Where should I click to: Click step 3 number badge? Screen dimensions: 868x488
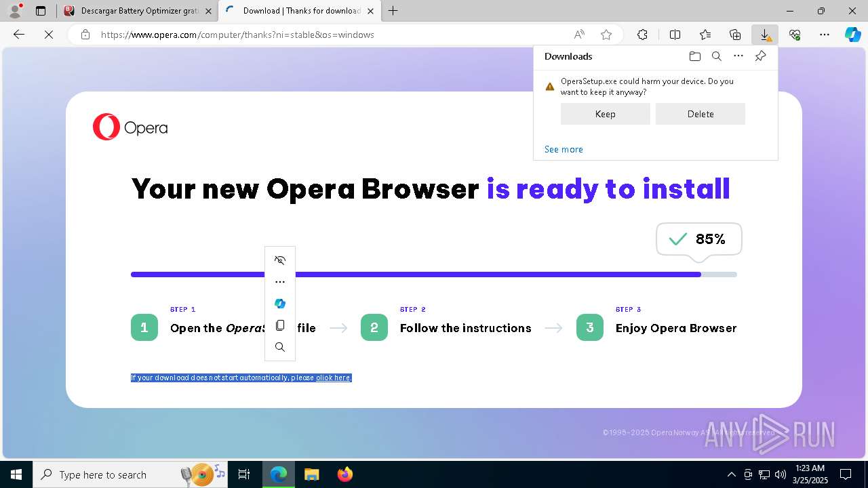pos(590,327)
